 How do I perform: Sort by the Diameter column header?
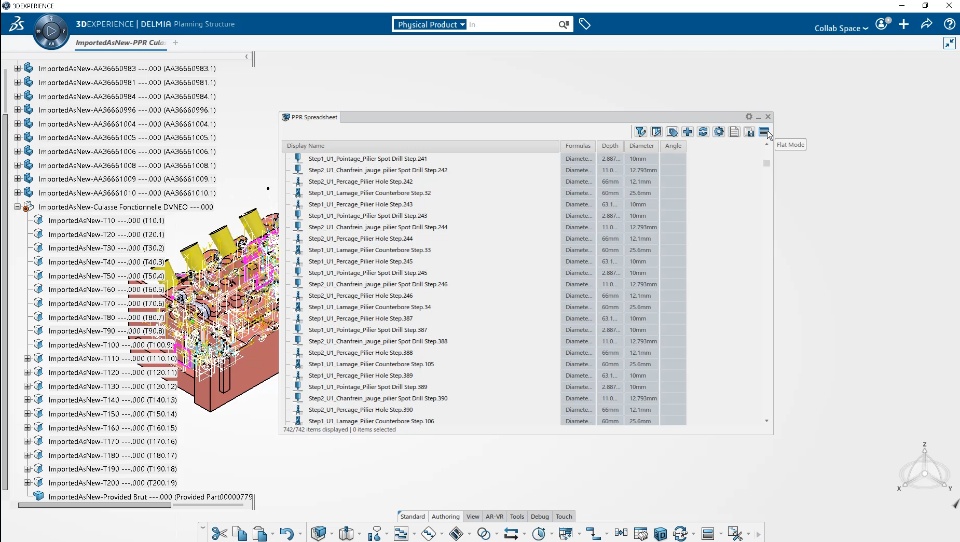click(x=641, y=146)
